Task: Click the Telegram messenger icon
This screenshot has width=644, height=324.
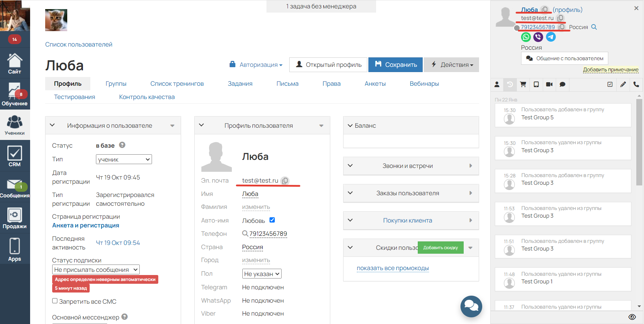Action: click(551, 37)
